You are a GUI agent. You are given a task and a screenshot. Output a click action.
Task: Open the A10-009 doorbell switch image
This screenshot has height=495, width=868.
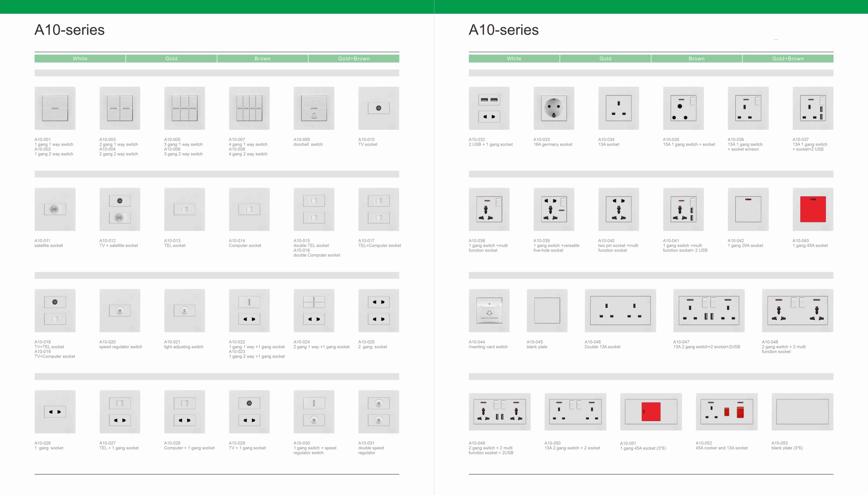coord(314,108)
